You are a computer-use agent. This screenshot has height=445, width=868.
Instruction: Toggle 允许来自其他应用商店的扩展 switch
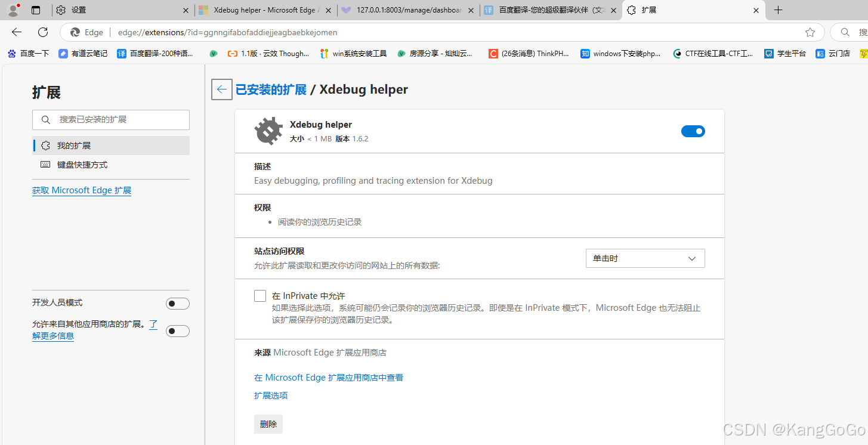(178, 331)
